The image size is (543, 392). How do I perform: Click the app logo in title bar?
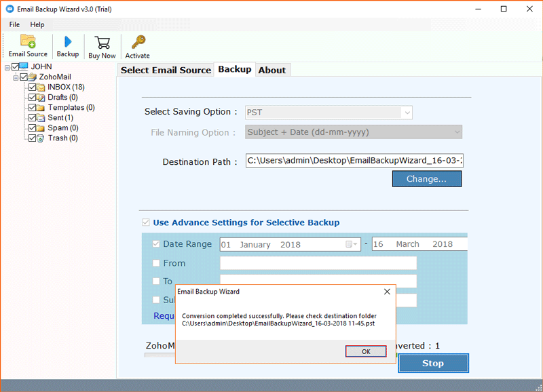point(10,9)
